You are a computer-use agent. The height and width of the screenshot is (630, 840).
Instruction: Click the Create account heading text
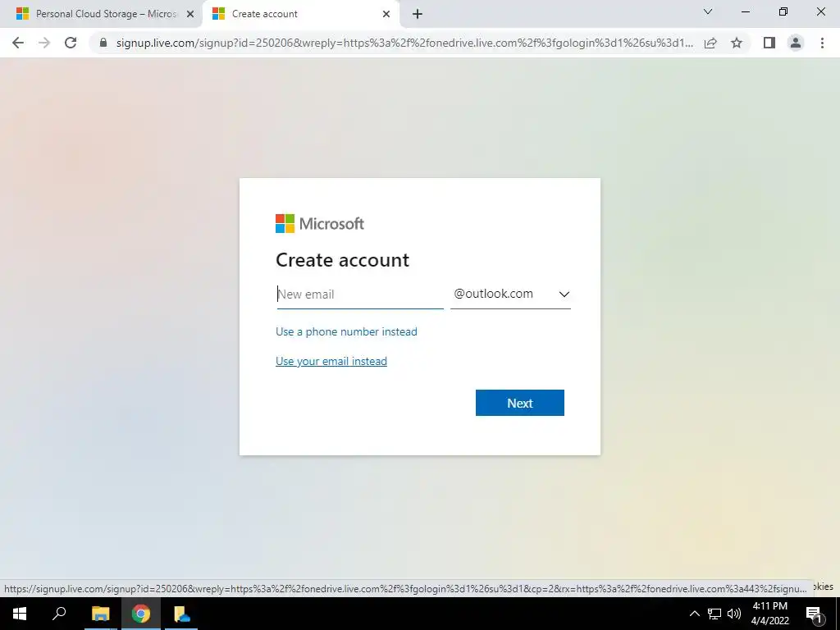tap(342, 260)
